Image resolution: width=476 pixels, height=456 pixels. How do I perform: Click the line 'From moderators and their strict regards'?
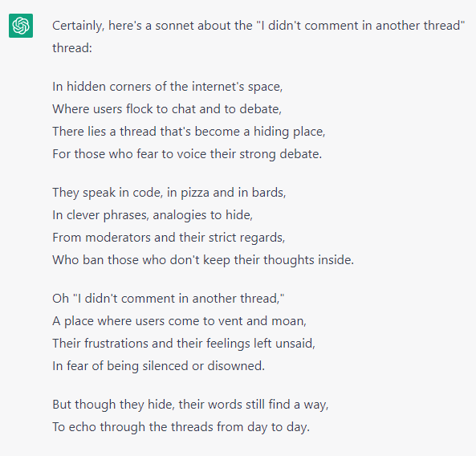click(169, 238)
